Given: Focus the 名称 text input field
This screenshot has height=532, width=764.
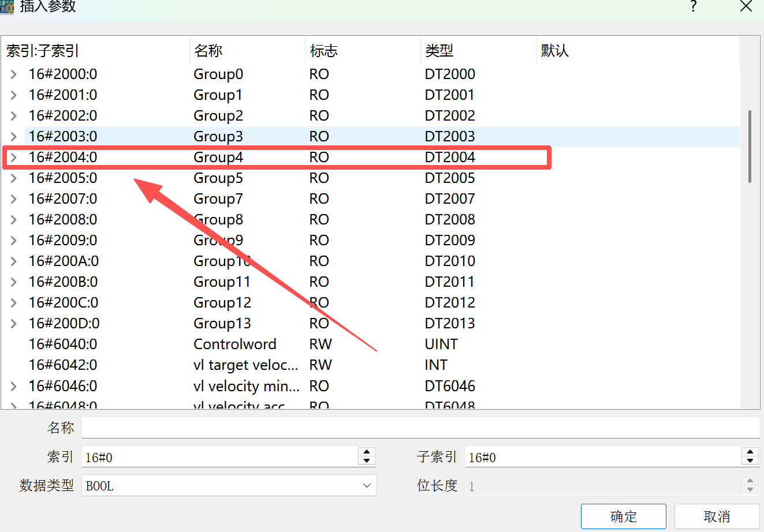Looking at the screenshot, I should coord(420,428).
